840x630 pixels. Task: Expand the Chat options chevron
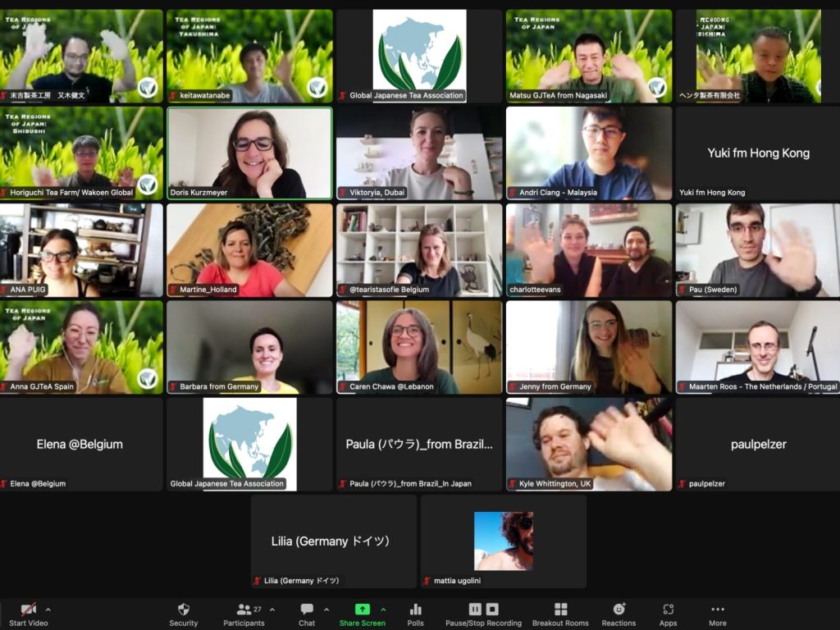pos(326,609)
